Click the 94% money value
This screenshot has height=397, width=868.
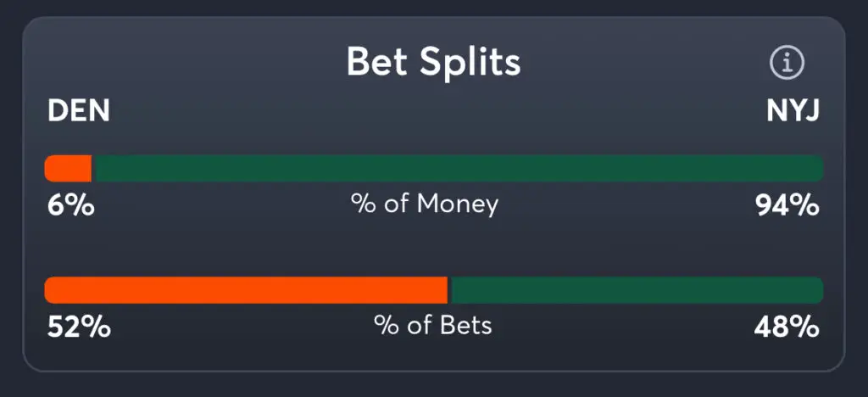[787, 204]
